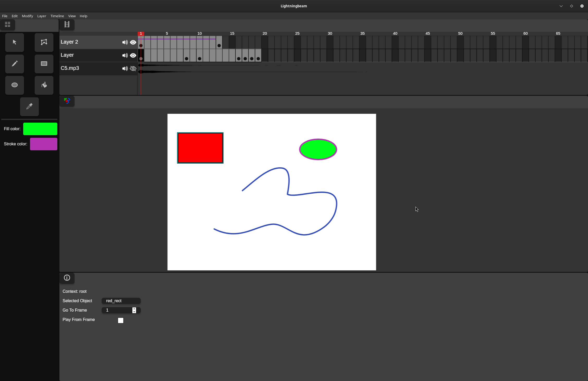Screen dimensions: 588x381
Task: Select the eyedropper color picker tool
Action: tap(29, 106)
